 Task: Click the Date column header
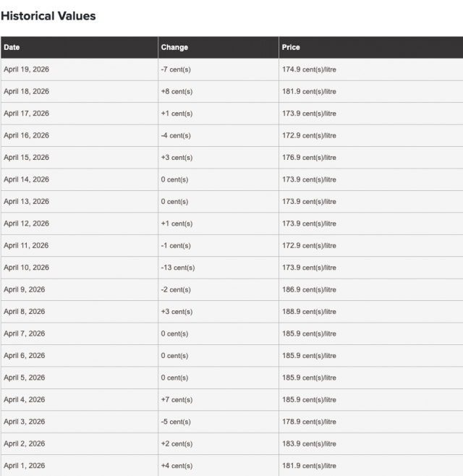(x=12, y=47)
